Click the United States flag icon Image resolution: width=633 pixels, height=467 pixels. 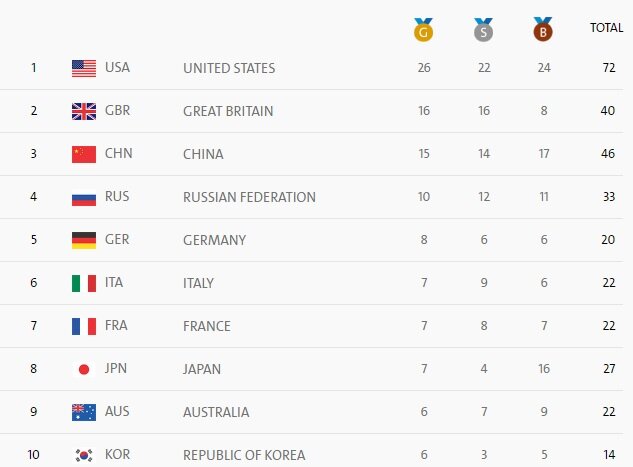(x=84, y=68)
